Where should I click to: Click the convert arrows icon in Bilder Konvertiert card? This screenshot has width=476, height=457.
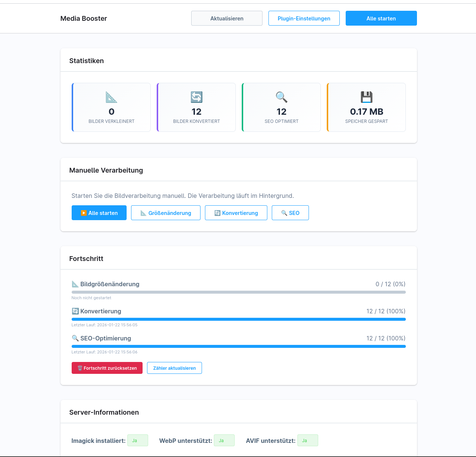point(196,97)
